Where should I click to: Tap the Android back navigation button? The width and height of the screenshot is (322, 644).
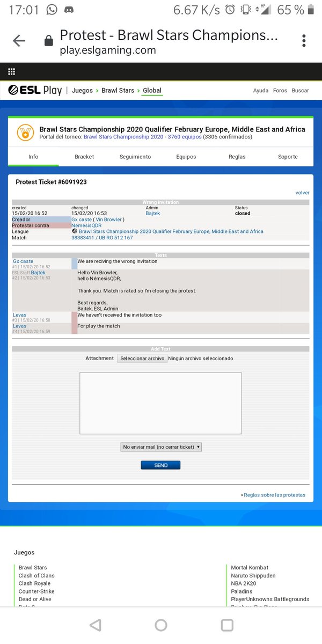click(95, 625)
